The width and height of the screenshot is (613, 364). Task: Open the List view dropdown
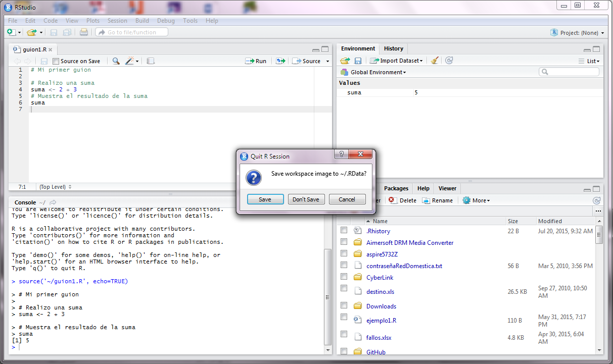[x=589, y=61]
